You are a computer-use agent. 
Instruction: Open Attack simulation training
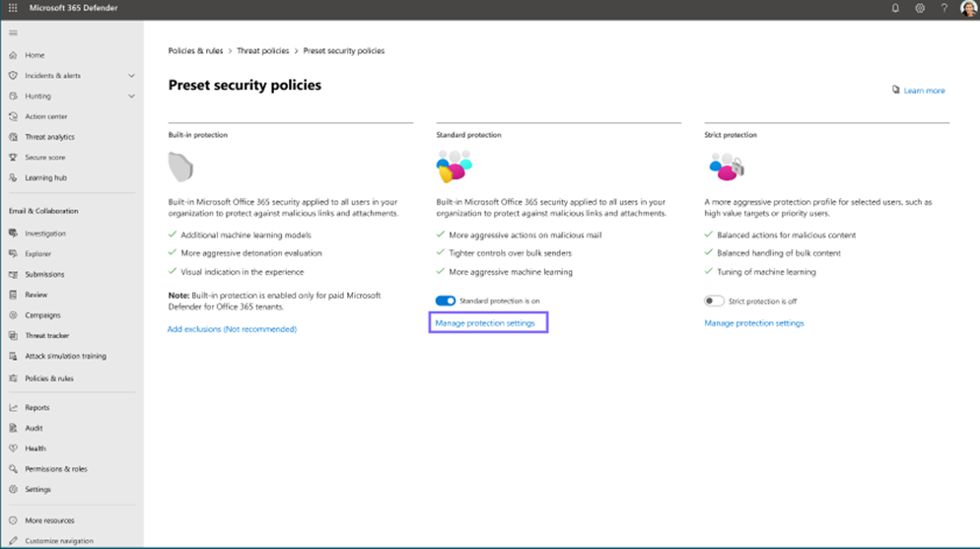click(66, 356)
